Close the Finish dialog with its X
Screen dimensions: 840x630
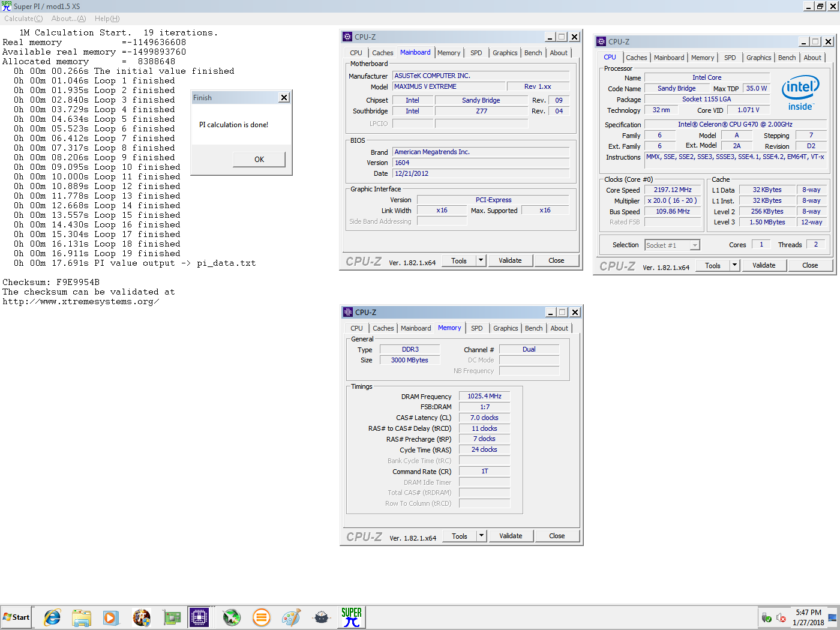pos(284,97)
